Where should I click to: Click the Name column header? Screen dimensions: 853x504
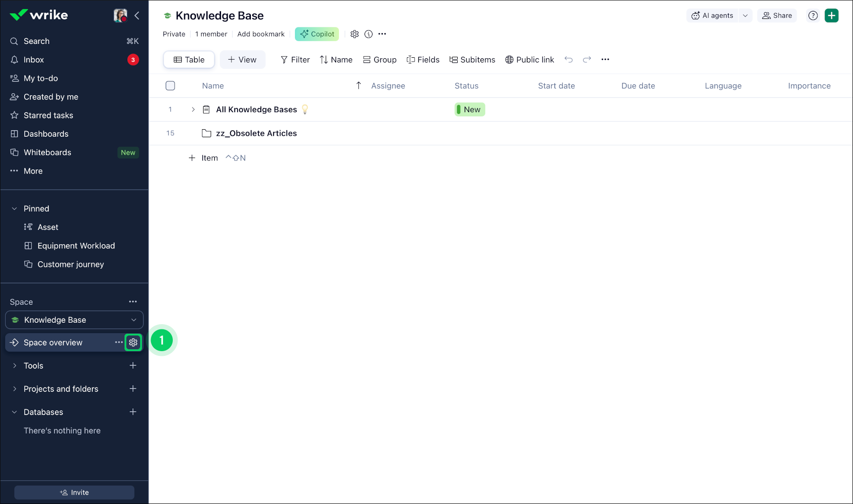coord(213,86)
